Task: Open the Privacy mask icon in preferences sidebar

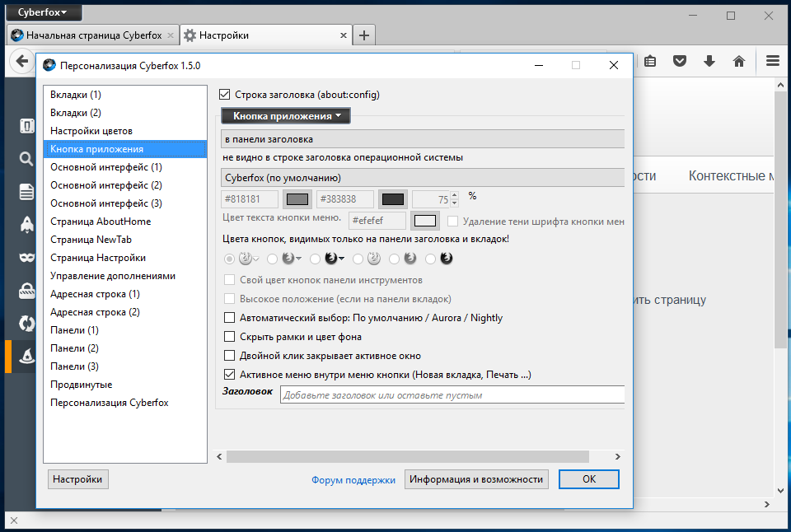Action: pos(26,257)
